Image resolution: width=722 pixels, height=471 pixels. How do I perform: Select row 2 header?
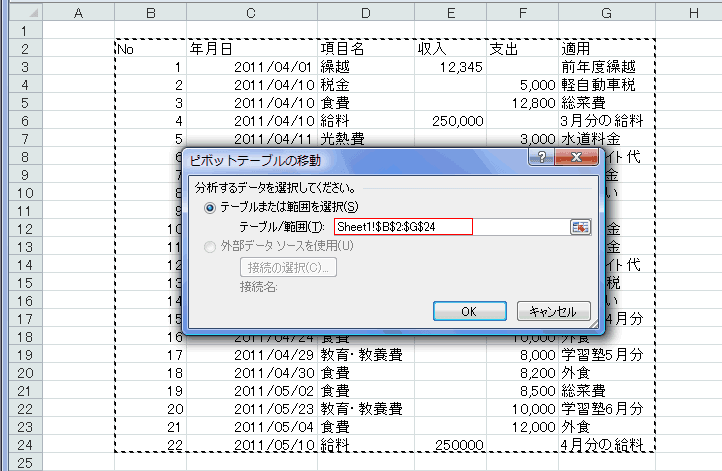[x=26, y=49]
